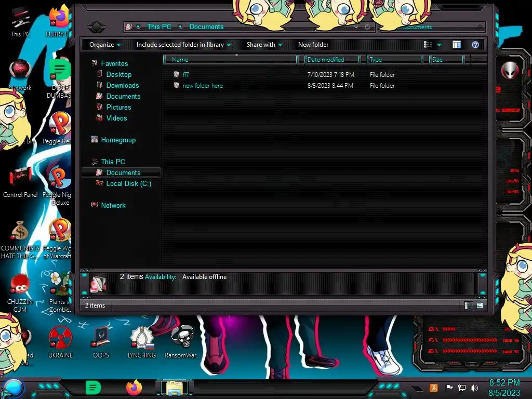The image size is (532, 399).
Task: Click the change view icon
Action: click(x=428, y=45)
